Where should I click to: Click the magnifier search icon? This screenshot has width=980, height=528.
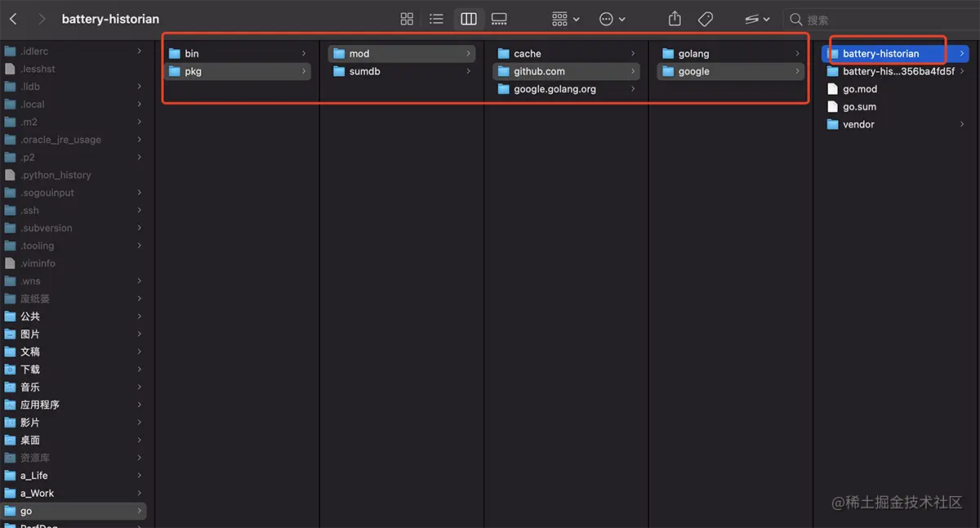(796, 20)
